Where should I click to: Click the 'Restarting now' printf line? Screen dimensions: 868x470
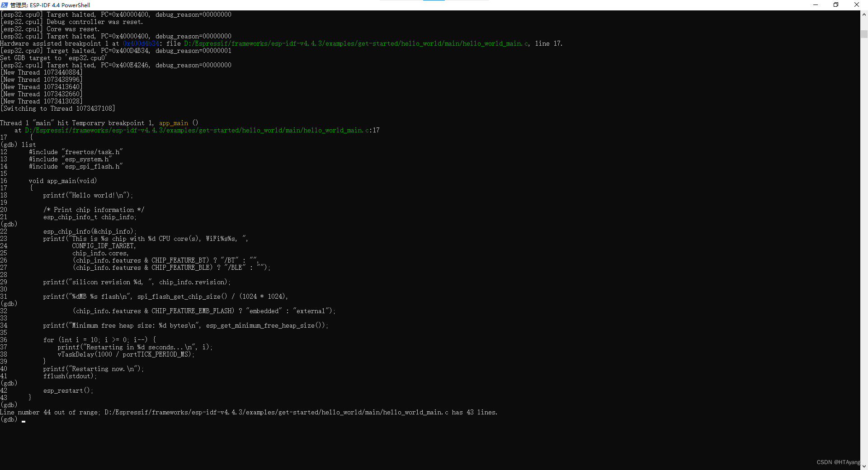94,369
